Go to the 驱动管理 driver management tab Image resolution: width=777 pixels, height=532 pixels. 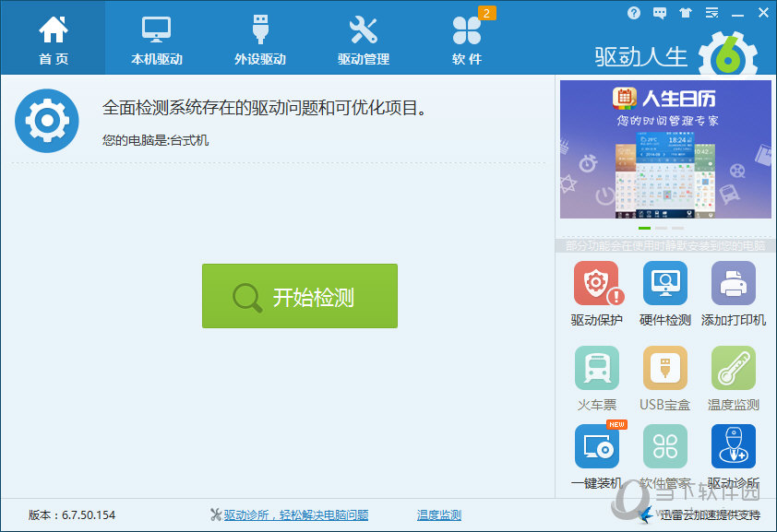[x=364, y=38]
